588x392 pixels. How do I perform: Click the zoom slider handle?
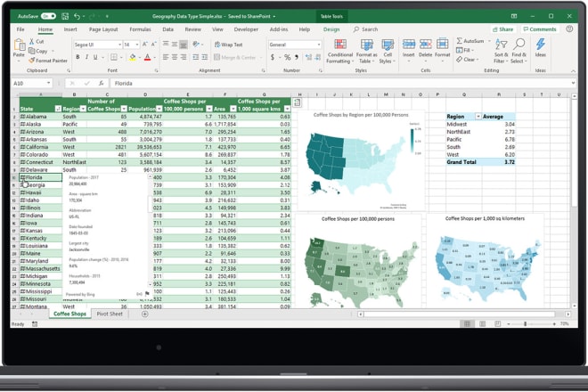526,323
